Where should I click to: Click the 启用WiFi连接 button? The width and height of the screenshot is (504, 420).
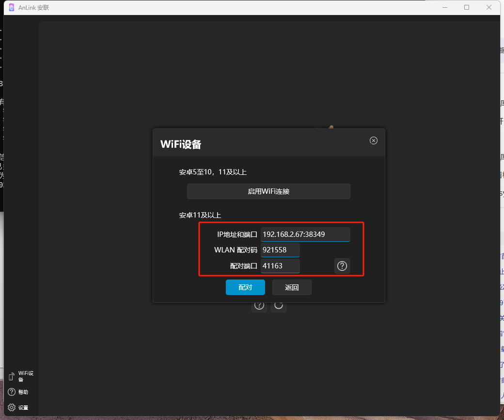[x=268, y=191]
